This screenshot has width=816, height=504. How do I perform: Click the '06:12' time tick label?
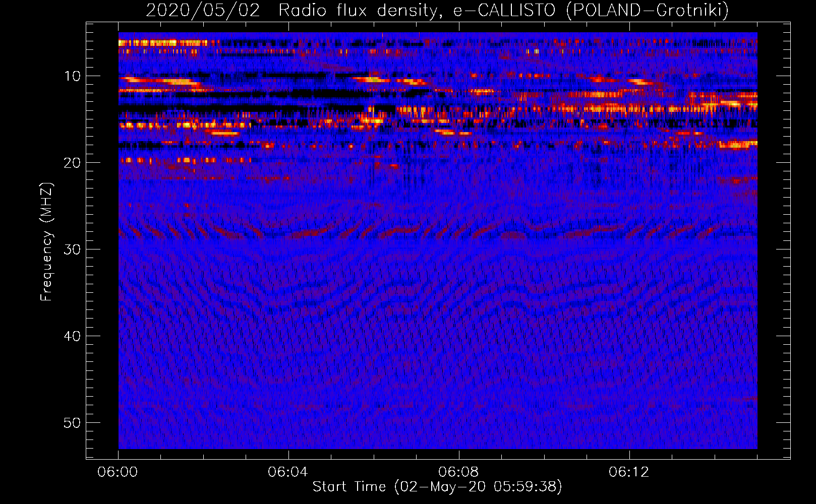629,472
